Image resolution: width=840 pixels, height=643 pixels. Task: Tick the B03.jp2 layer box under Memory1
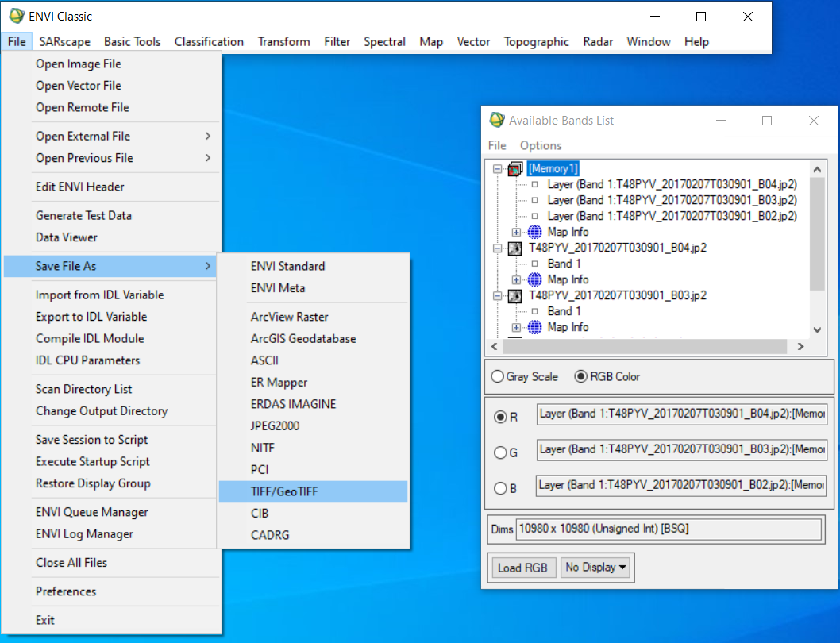(x=534, y=200)
